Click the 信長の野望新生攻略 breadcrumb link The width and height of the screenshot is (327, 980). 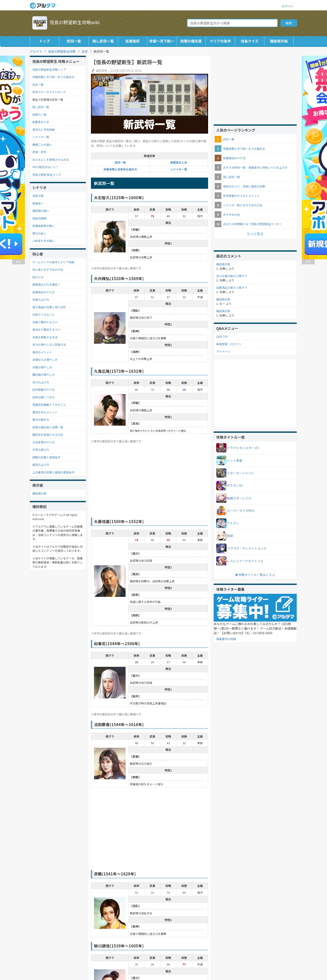pyautogui.click(x=62, y=51)
